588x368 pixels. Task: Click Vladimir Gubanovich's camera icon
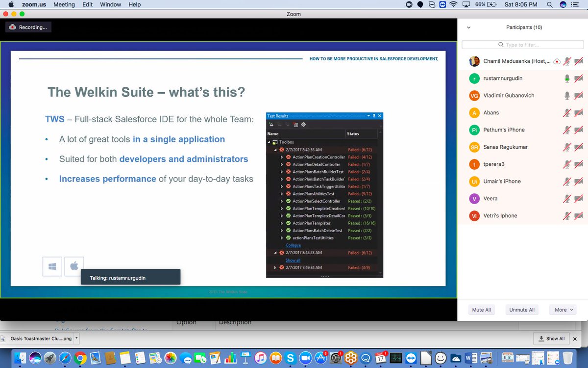578,96
